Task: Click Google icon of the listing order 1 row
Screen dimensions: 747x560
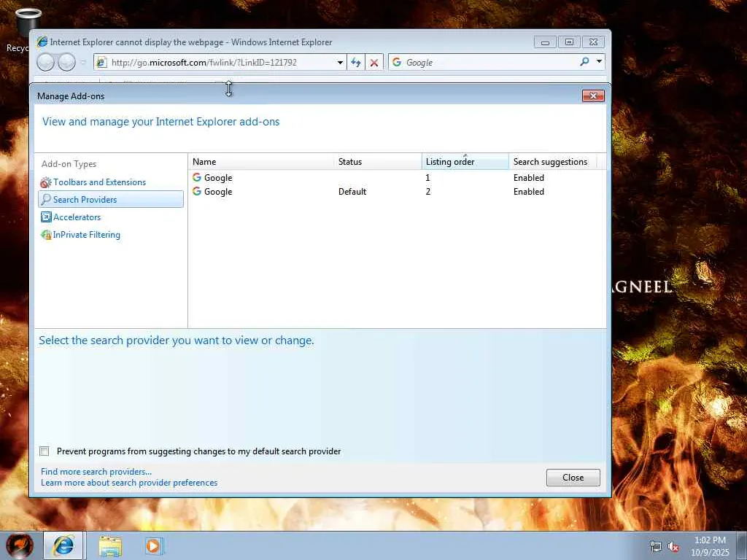Action: pyautogui.click(x=197, y=177)
